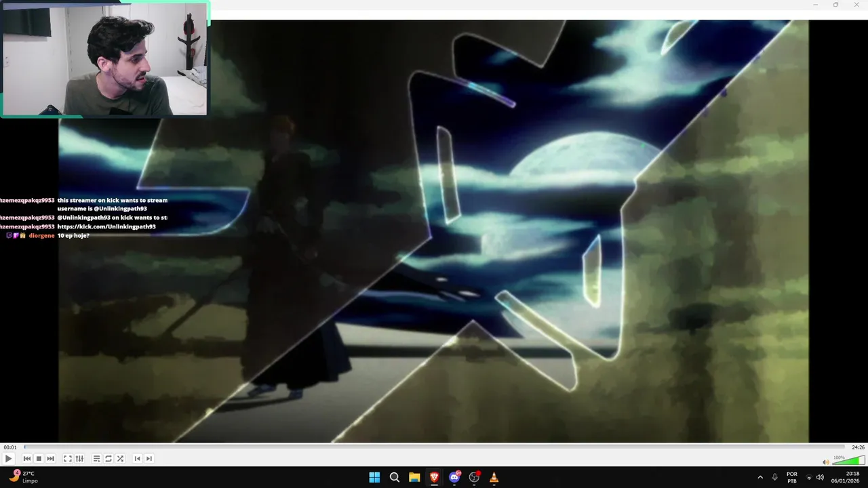Seek on the video progress bar
Screen dimensions: 868x488
434,447
